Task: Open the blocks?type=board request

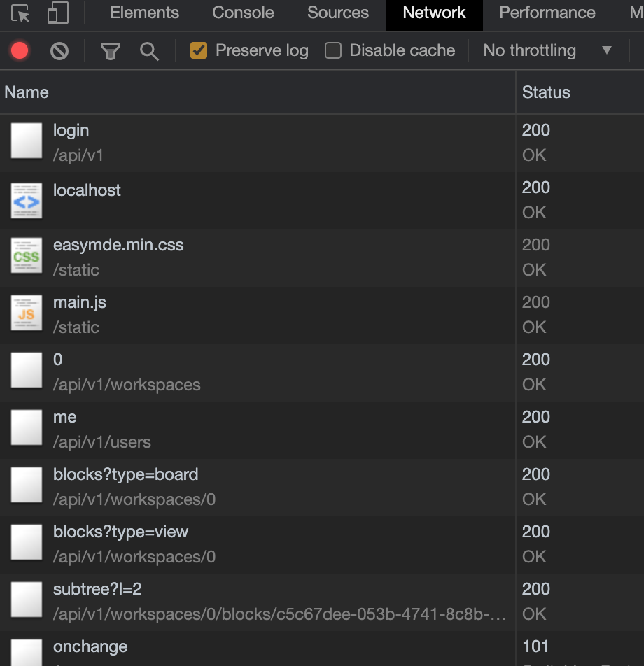Action: coord(126,474)
